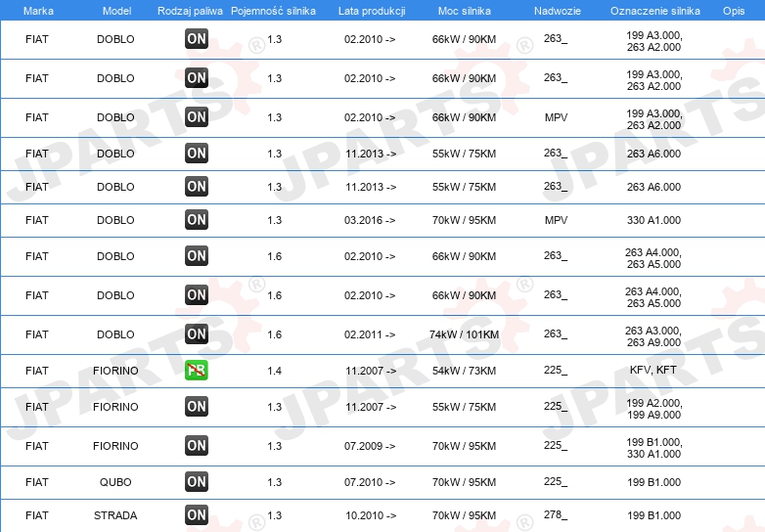The width and height of the screenshot is (765, 532).
Task: Click the green PB petrol icon in the FIORINO 1.4 row
Action: (x=197, y=371)
